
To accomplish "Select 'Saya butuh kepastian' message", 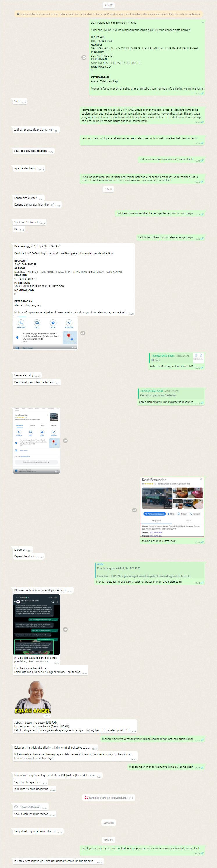I will [30, 783].
